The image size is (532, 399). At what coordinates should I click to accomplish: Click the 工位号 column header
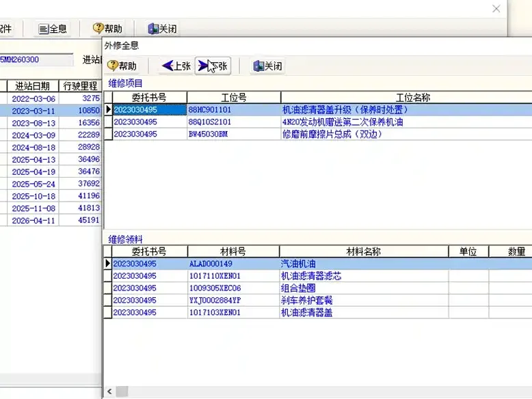234,98
